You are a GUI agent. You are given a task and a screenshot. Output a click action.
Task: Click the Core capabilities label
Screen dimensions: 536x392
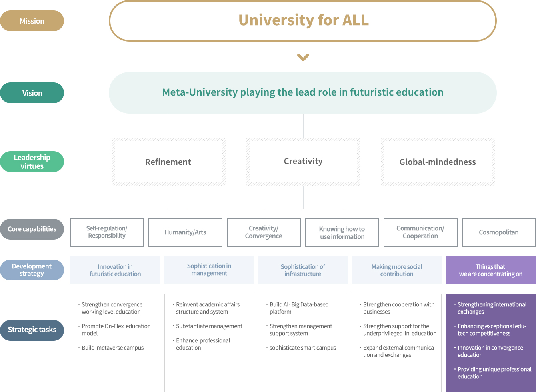32,229
